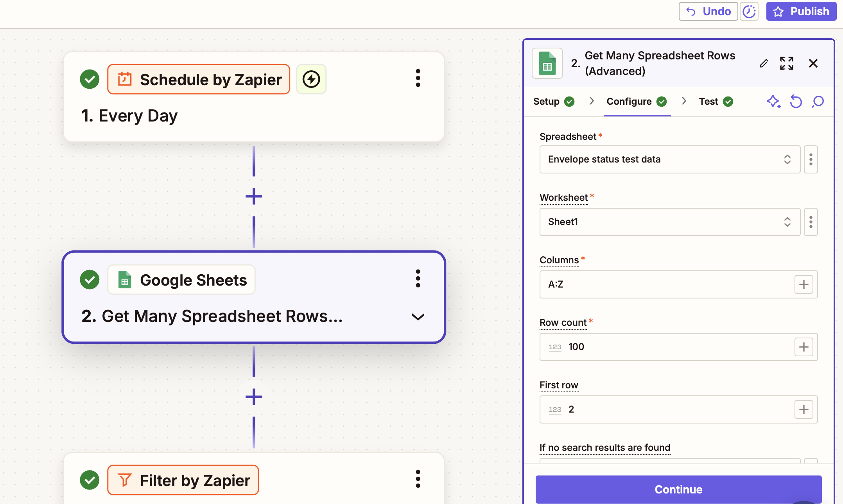Open the Spreadsheet dropdown
Viewport: 843px width, 504px height.
(x=670, y=159)
